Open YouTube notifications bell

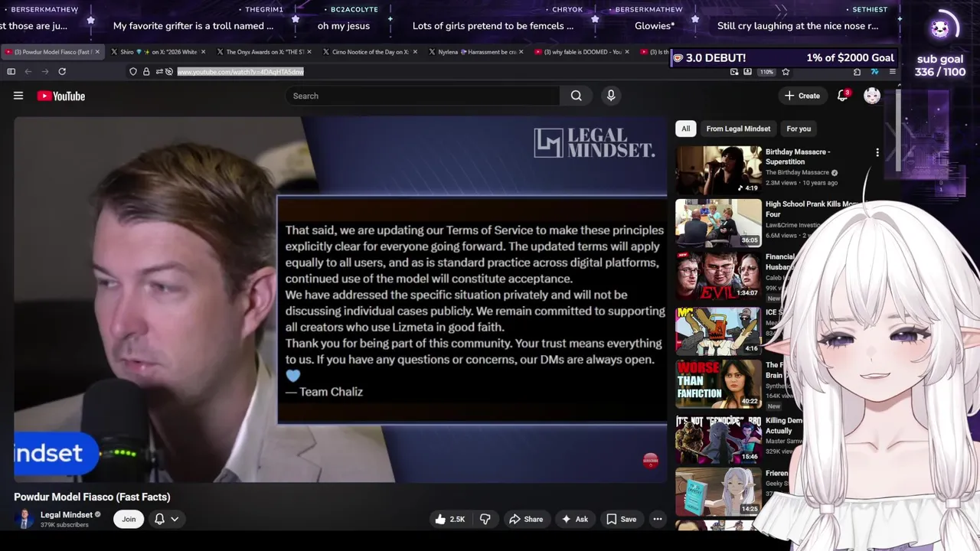[x=843, y=95]
